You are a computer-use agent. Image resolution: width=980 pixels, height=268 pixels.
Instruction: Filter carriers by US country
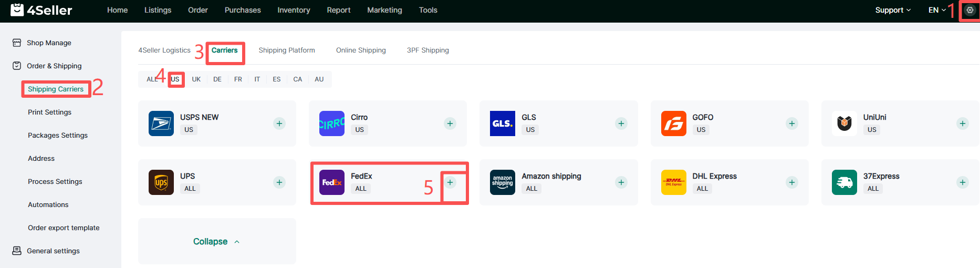tap(175, 79)
